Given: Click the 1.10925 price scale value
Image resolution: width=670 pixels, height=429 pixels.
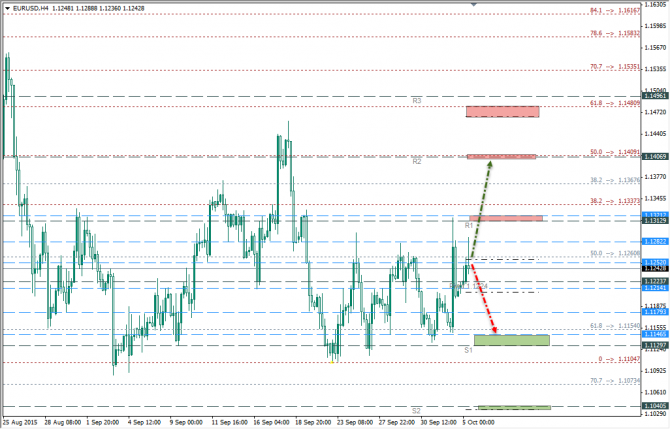Looking at the screenshot, I should [655, 370].
